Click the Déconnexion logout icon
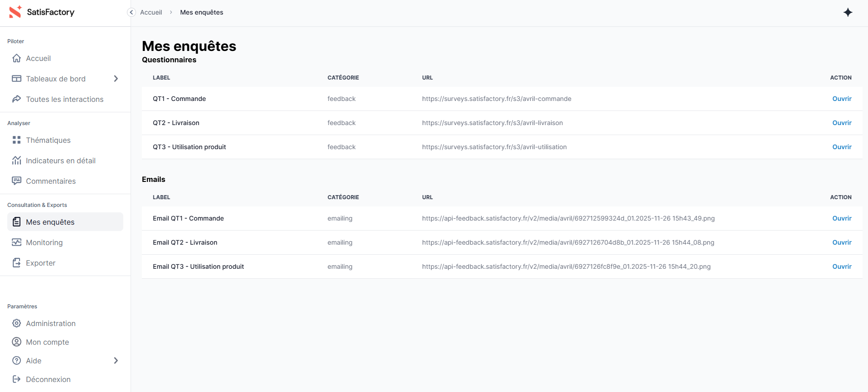 [17, 379]
